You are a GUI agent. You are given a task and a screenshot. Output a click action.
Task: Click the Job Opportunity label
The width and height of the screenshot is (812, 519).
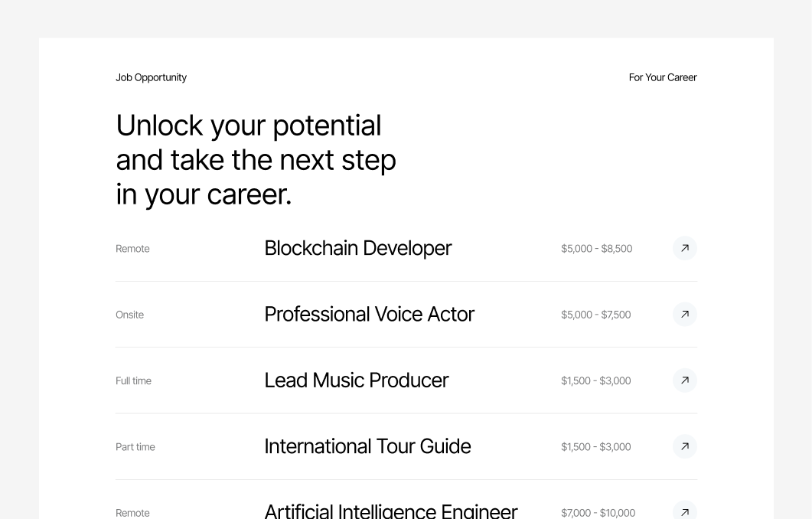coord(151,77)
